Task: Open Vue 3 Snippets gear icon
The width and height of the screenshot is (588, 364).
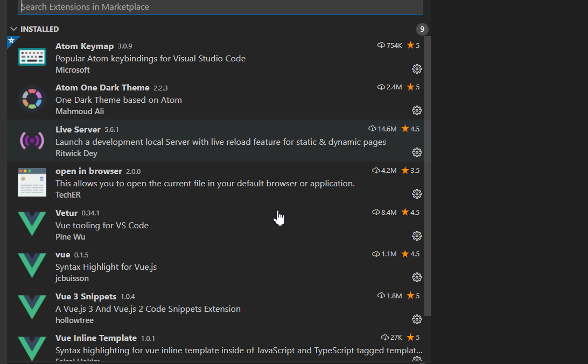Action: point(417,319)
